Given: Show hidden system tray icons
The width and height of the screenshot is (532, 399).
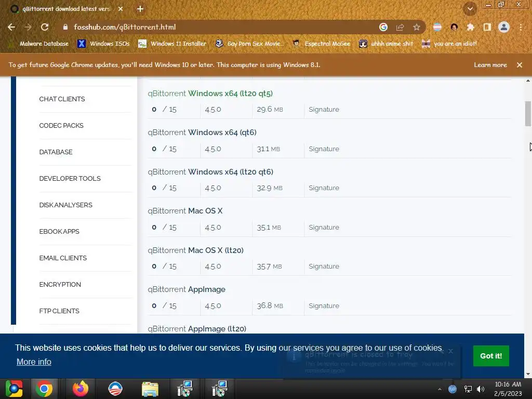Looking at the screenshot, I should coord(440,389).
